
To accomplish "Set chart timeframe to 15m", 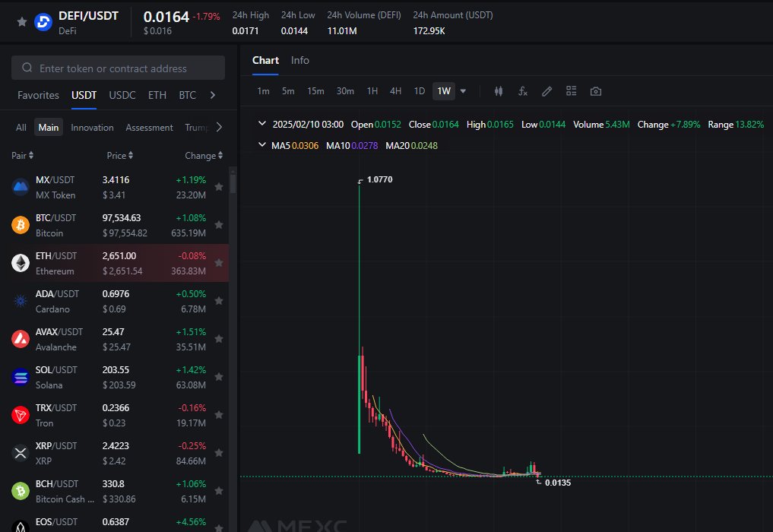I will pos(315,91).
